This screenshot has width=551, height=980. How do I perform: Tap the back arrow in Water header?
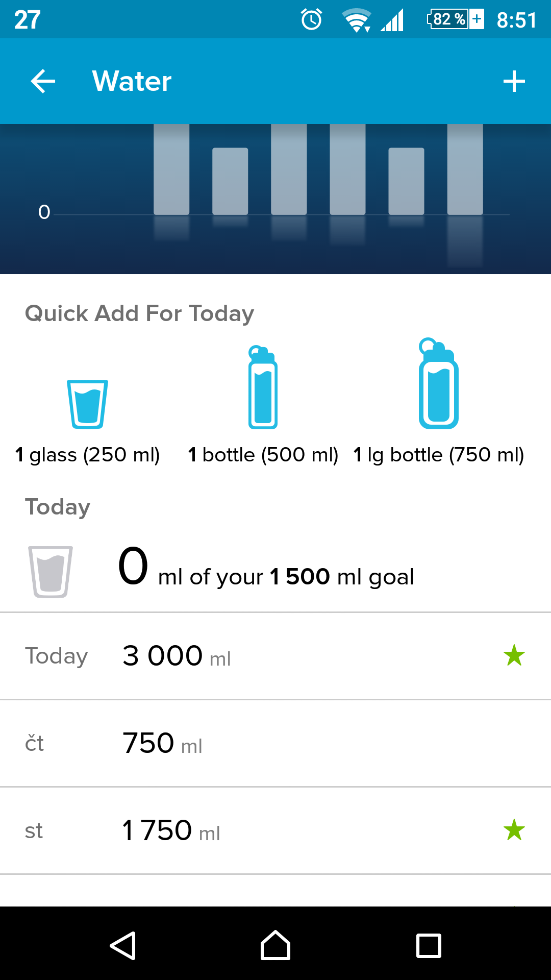click(43, 81)
